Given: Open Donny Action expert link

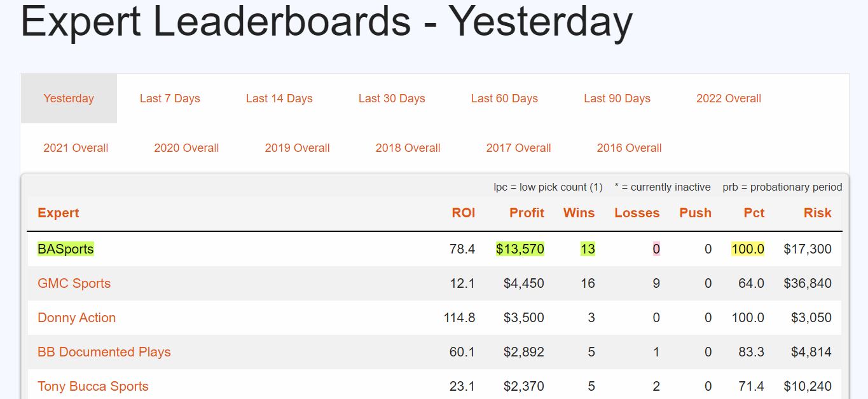Looking at the screenshot, I should coord(76,318).
